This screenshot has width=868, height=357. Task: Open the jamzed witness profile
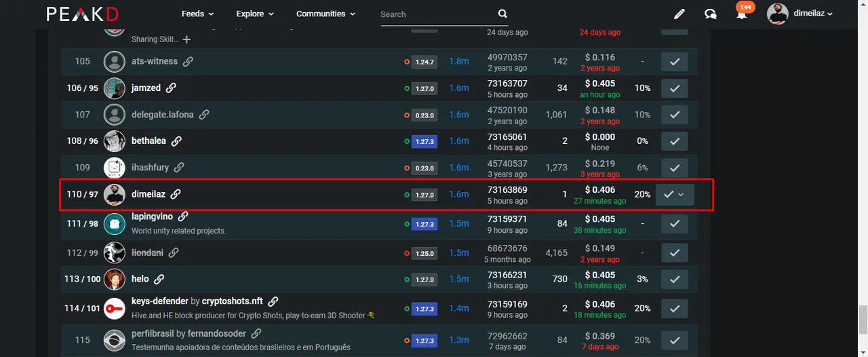146,88
